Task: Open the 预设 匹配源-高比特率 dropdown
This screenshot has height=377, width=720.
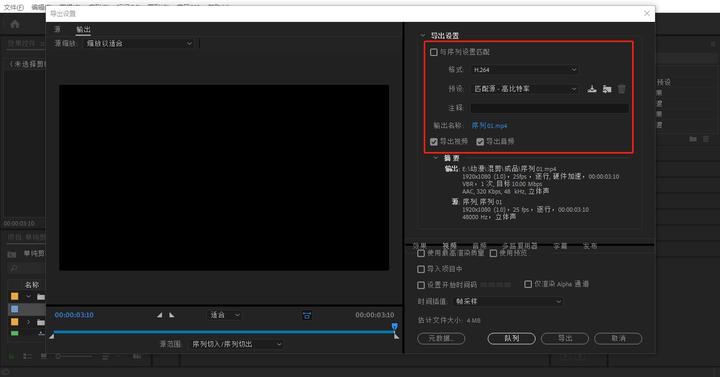Action: tap(524, 89)
